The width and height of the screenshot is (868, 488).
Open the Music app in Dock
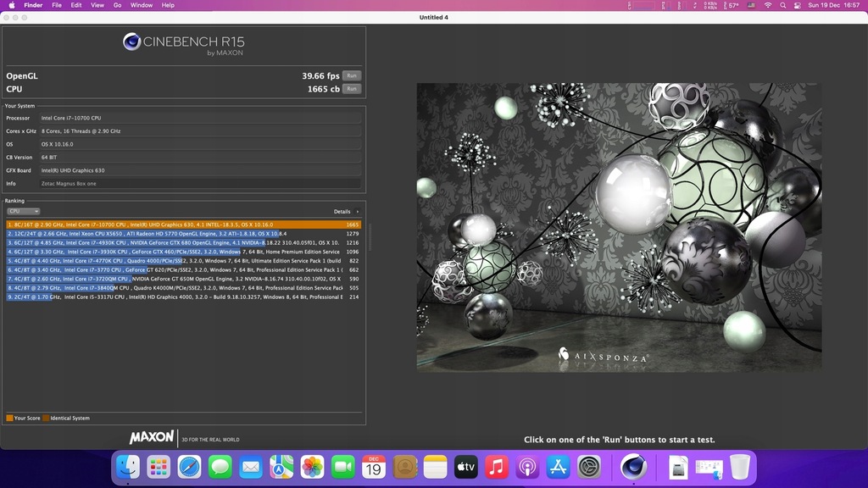(x=497, y=467)
